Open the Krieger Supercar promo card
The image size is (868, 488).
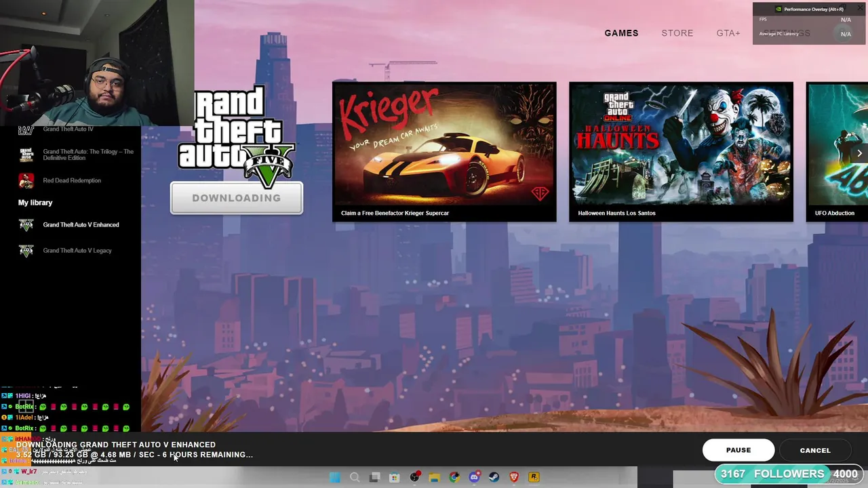(444, 152)
